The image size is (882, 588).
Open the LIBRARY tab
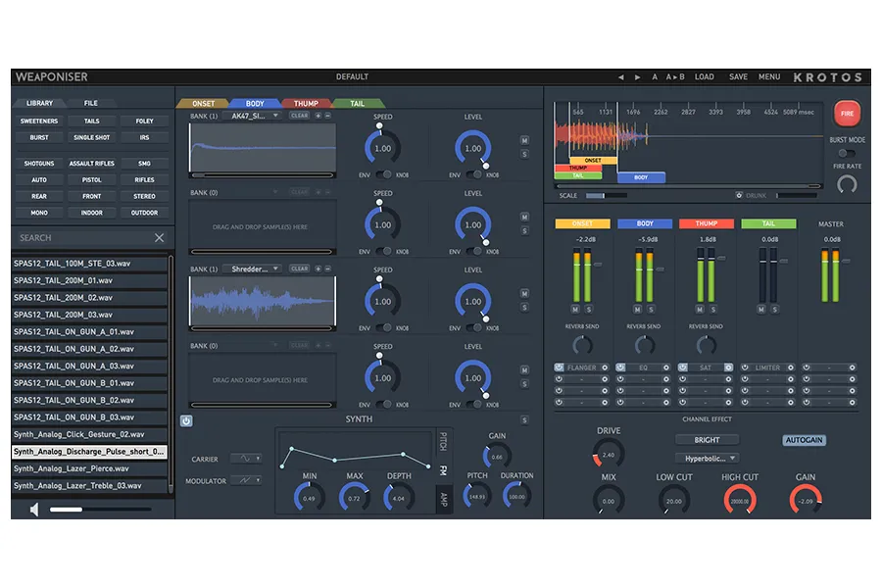39,103
